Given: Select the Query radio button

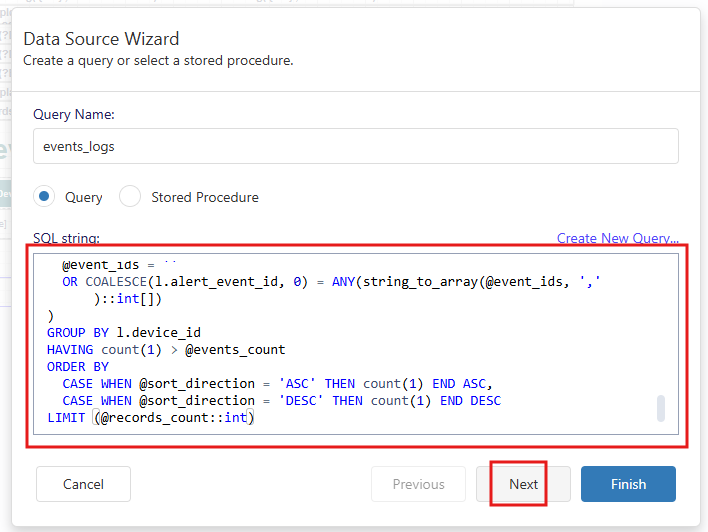Looking at the screenshot, I should click(44, 197).
